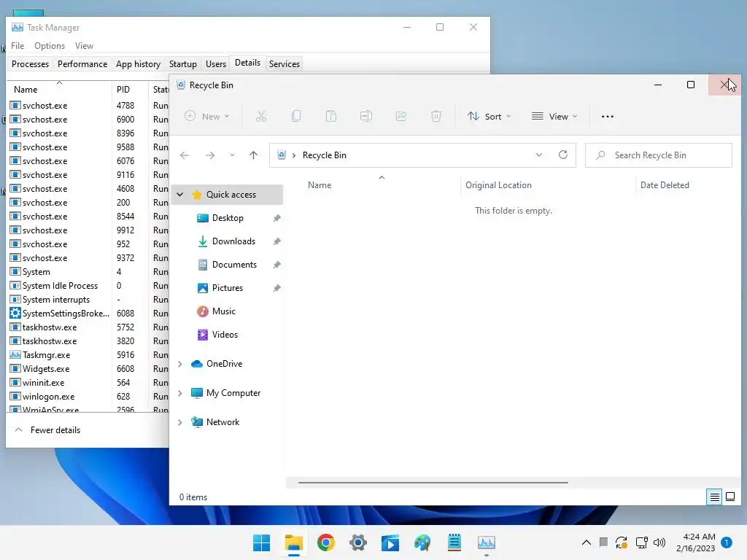Select Widgets.exe process row

point(88,369)
